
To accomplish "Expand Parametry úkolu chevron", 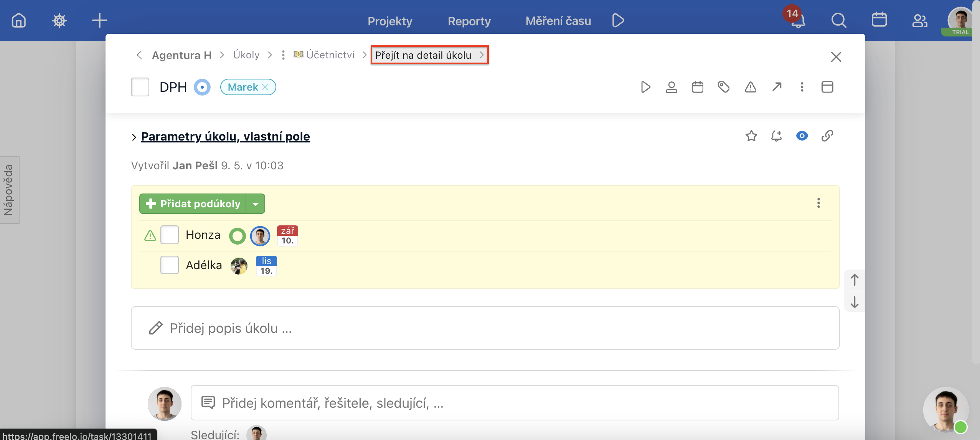I will [x=134, y=137].
